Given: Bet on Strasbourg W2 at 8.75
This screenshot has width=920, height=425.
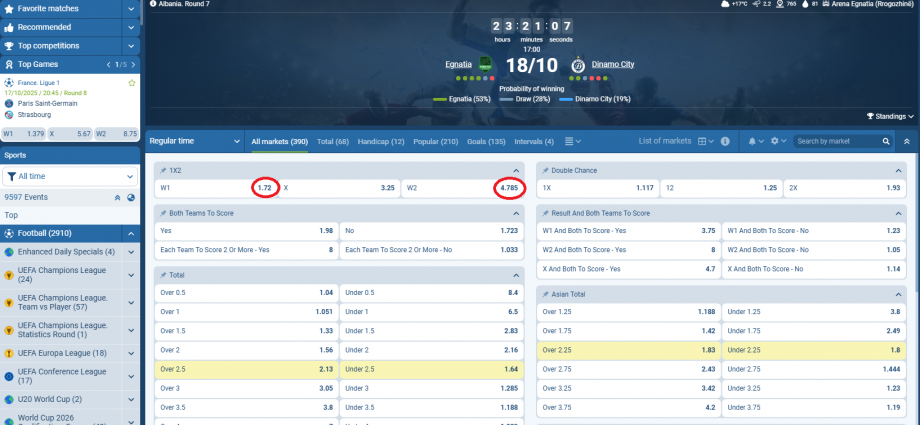Looking at the screenshot, I should [x=116, y=134].
